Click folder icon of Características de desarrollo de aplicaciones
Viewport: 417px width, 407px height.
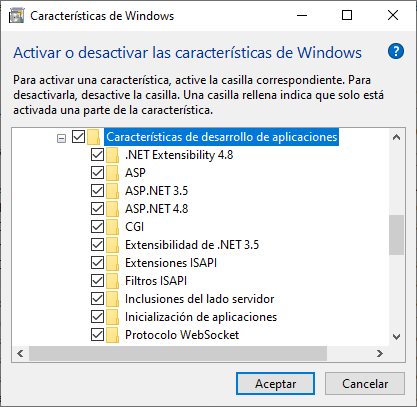[x=94, y=137]
